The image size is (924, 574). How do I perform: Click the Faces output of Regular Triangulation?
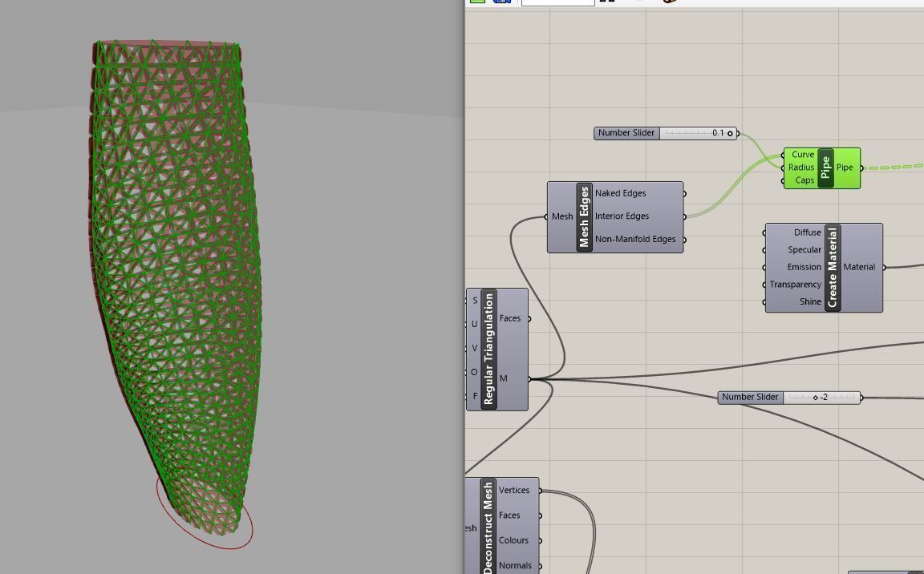tap(510, 318)
